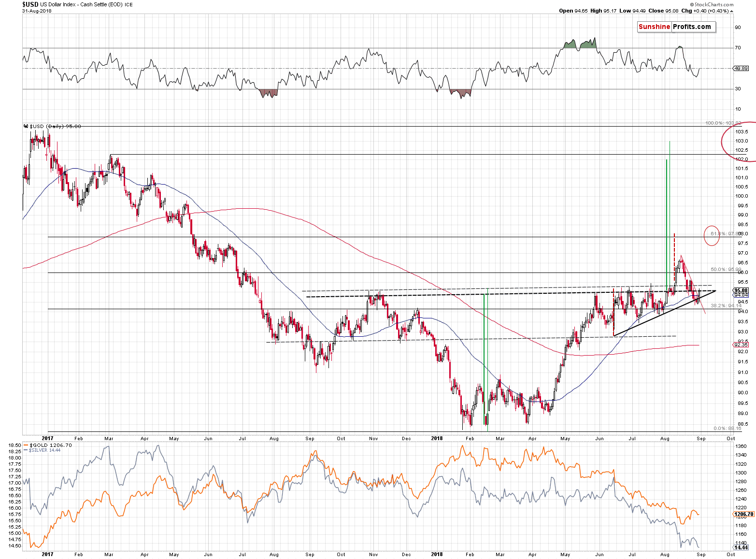
Task: Click the 2018 marker on the main chart axis
Action: 436,439
